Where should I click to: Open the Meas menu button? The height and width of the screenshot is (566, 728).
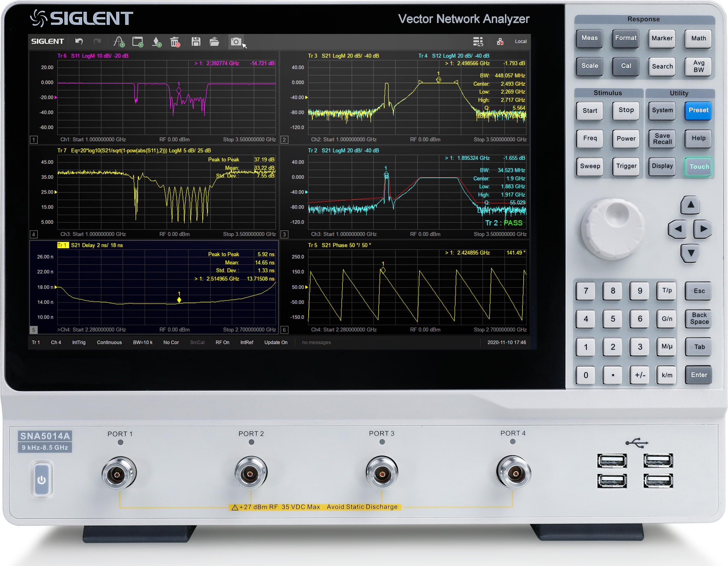coord(589,38)
